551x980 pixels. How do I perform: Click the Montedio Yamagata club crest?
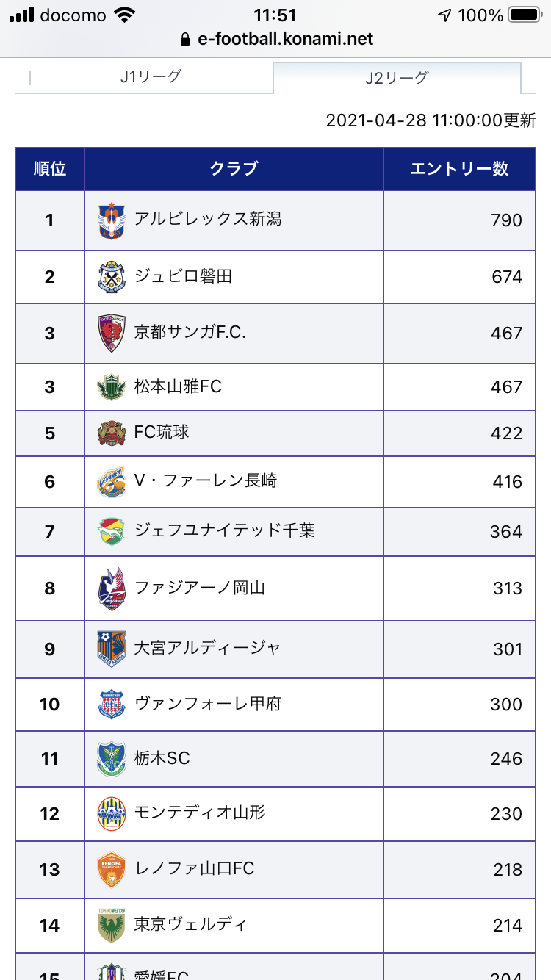(112, 813)
